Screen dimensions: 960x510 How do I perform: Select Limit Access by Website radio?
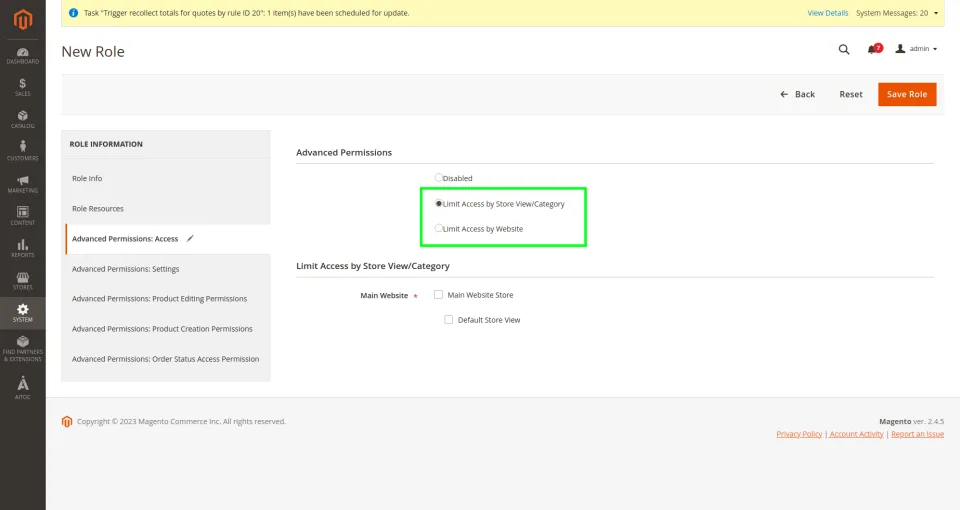(x=438, y=228)
